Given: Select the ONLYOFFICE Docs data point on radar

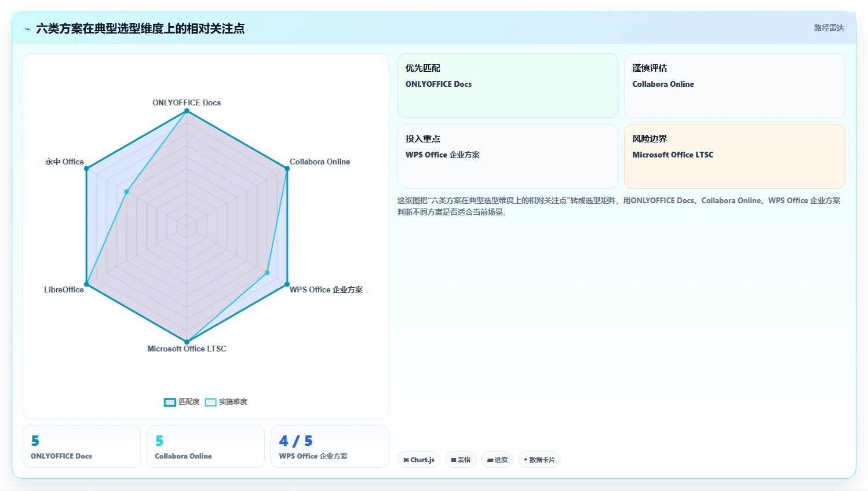Looking at the screenshot, I should click(x=187, y=111).
